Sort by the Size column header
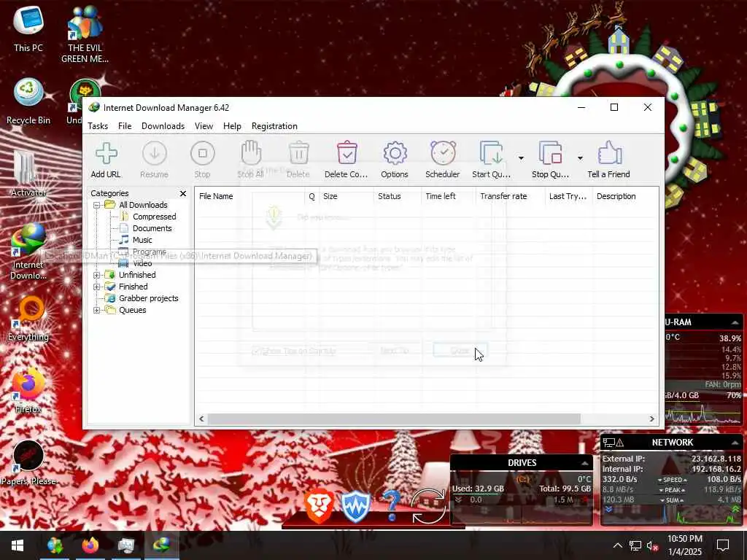This screenshot has height=560, width=747. pyautogui.click(x=347, y=196)
